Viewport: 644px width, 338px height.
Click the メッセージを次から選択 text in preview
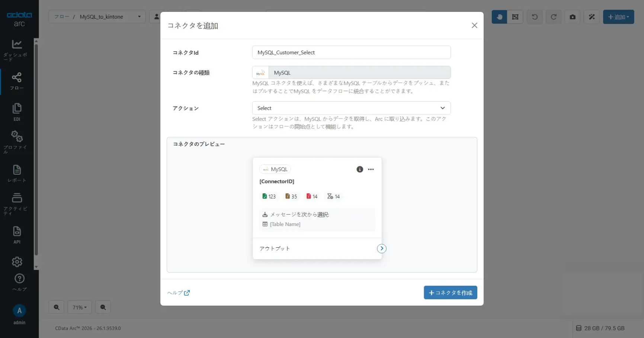[x=299, y=215]
